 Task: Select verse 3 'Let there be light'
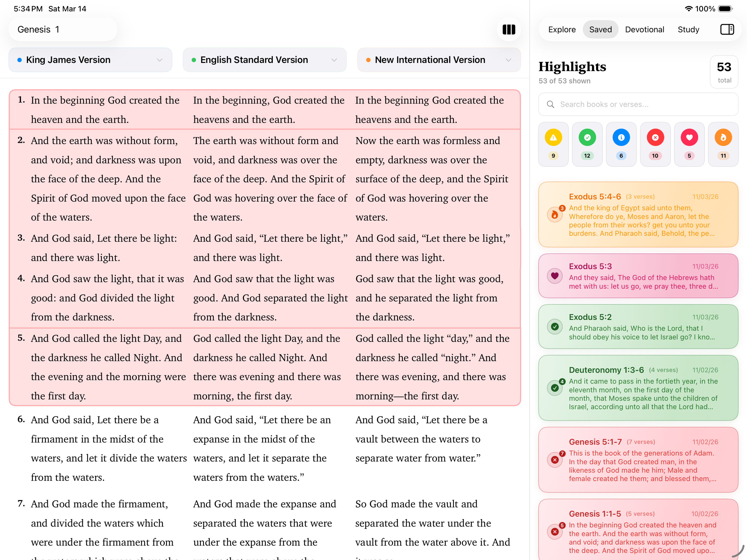pos(265,248)
